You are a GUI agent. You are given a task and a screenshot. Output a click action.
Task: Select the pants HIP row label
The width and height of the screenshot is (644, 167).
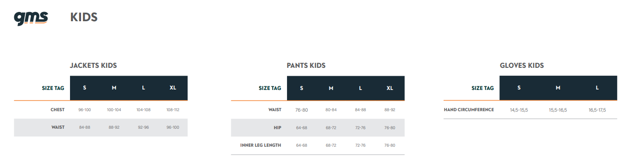[277, 127]
